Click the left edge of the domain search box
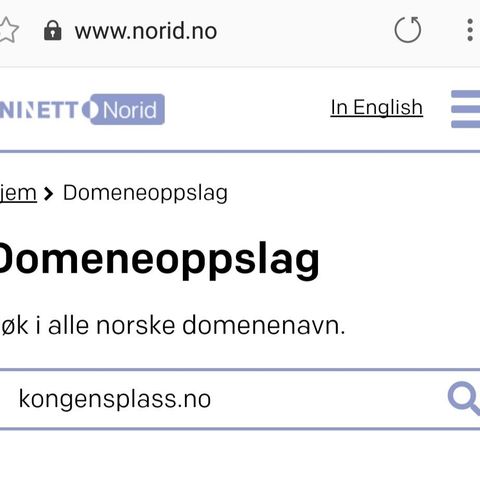The width and height of the screenshot is (480, 480). click(8, 399)
